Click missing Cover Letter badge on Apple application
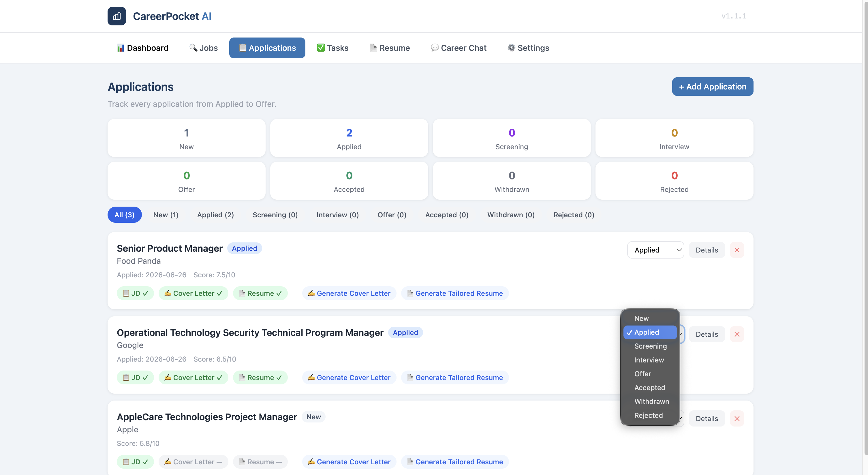 [193, 462]
